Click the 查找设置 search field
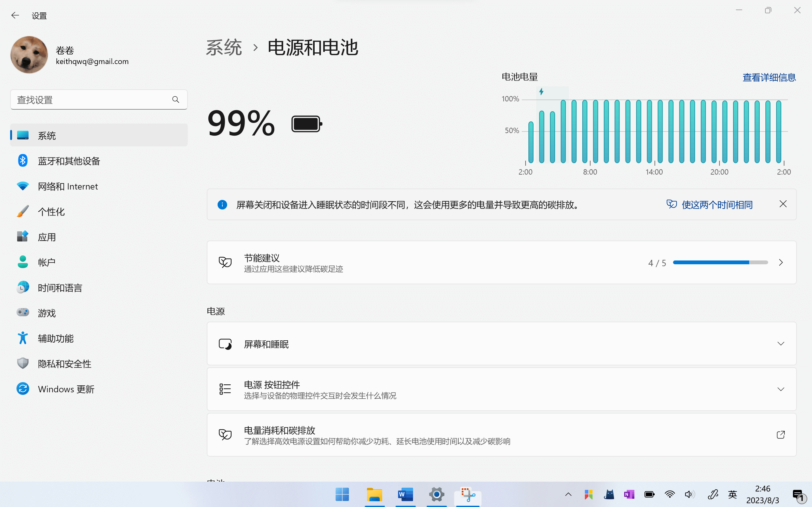The width and height of the screenshot is (812, 507). tap(91, 99)
